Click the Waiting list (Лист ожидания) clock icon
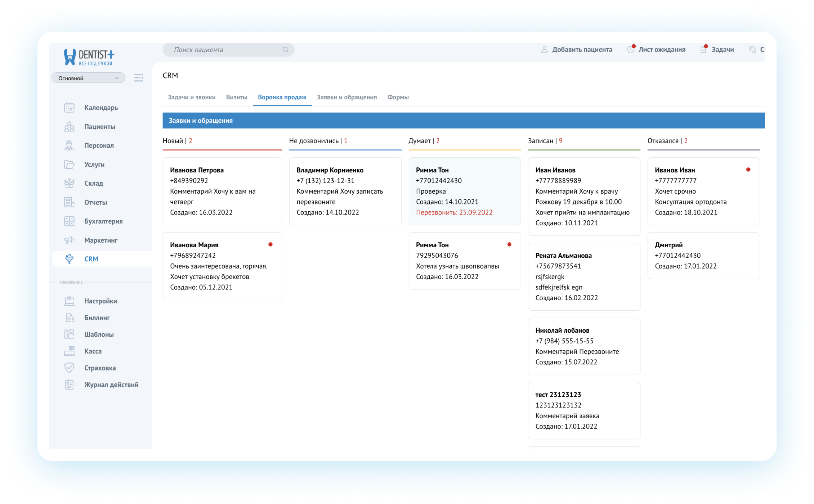814x504 pixels. pyautogui.click(x=631, y=50)
